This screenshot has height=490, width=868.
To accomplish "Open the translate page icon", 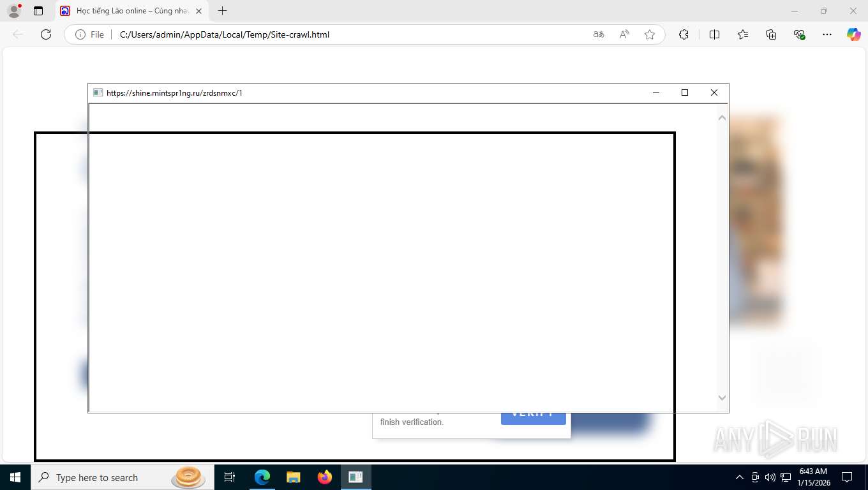I will [599, 34].
